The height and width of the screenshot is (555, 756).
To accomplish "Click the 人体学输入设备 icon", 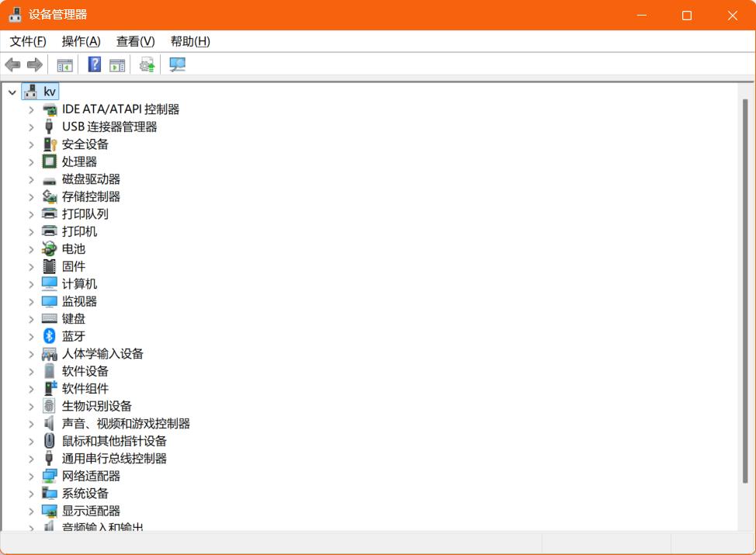I will [x=49, y=355].
